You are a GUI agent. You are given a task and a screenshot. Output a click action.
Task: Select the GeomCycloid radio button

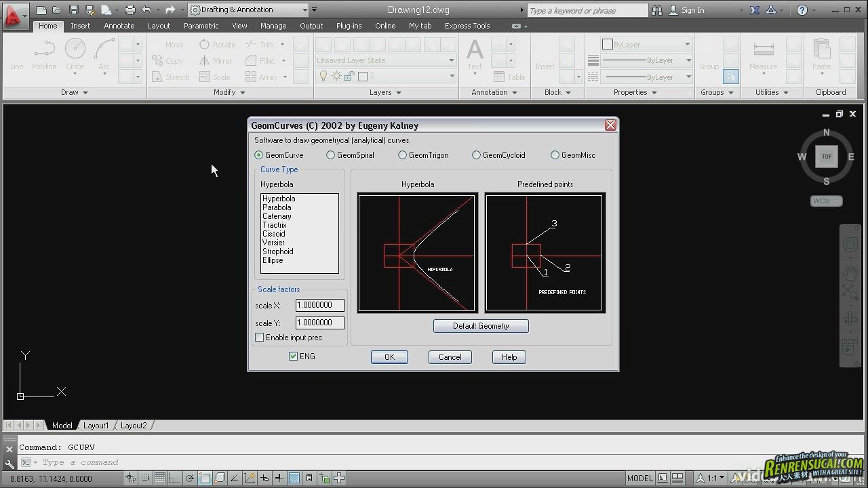[476, 155]
